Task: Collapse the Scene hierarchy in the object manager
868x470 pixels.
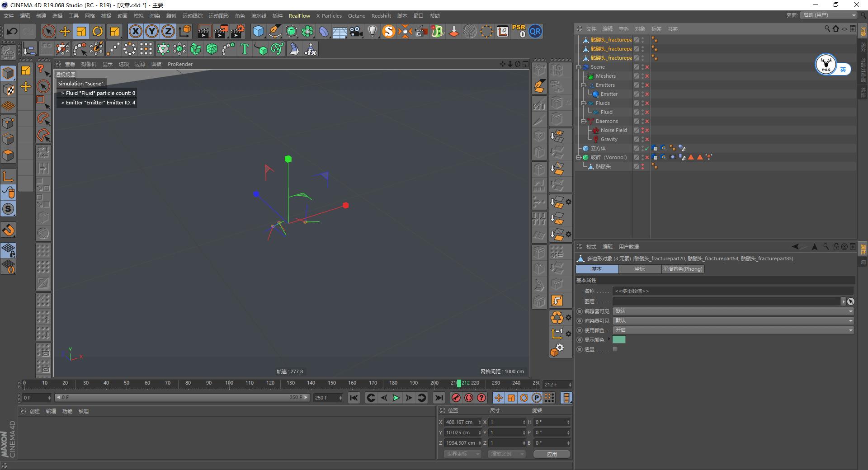Action: tap(579, 67)
